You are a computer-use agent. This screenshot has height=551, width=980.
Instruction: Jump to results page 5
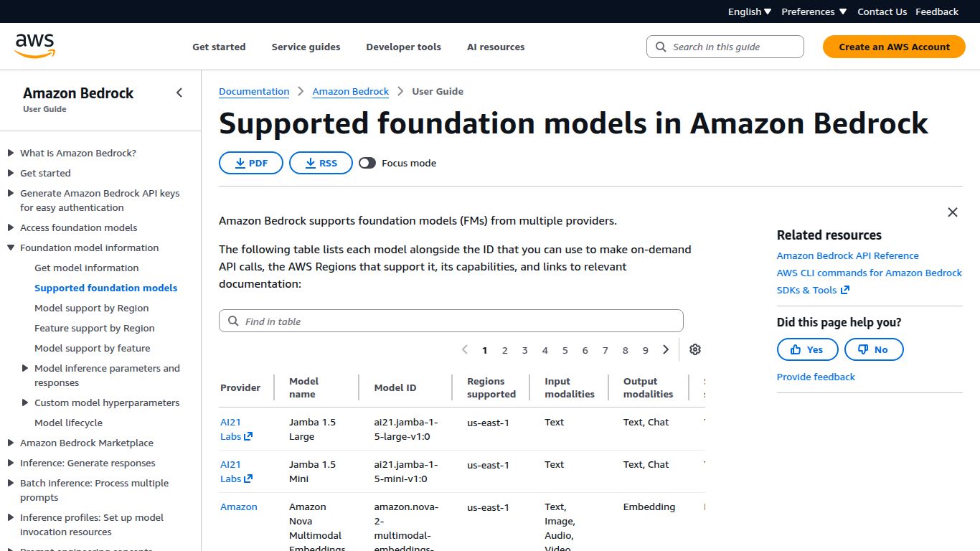(x=565, y=349)
